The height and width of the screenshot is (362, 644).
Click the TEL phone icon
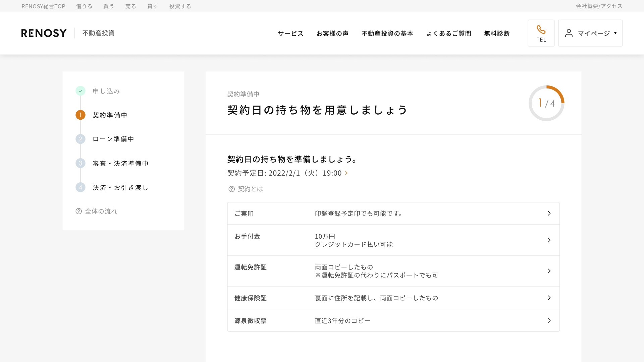click(541, 30)
